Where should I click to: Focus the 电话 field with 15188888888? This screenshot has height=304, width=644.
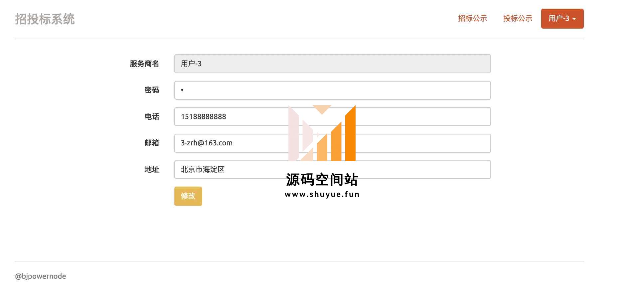pos(333,117)
